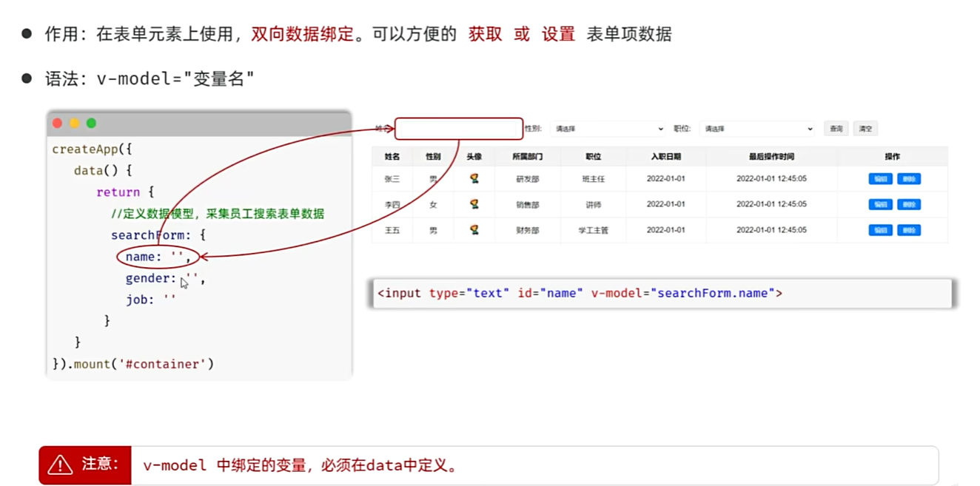The image size is (980, 486).
Task: Click the green maximize dot in code window
Action: click(91, 124)
